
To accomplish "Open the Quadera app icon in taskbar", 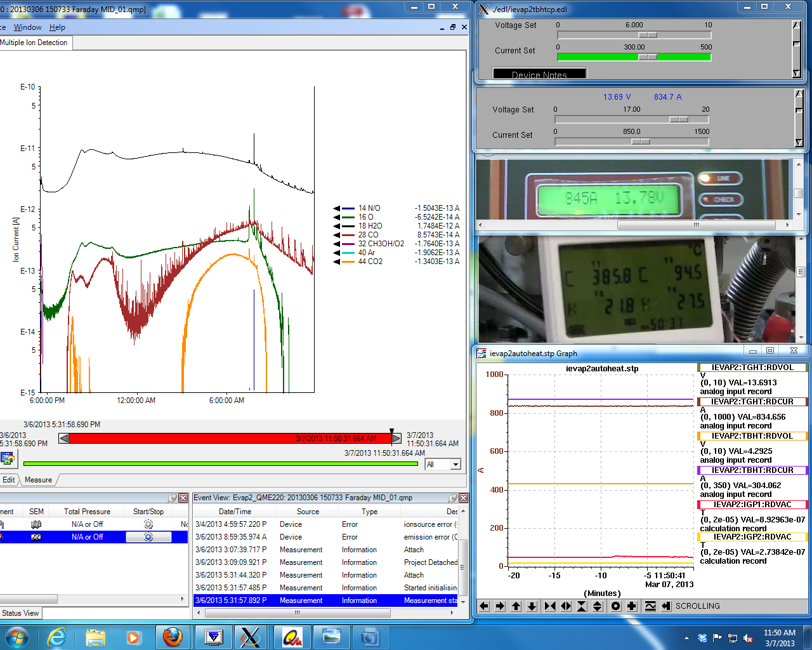I will [x=292, y=637].
